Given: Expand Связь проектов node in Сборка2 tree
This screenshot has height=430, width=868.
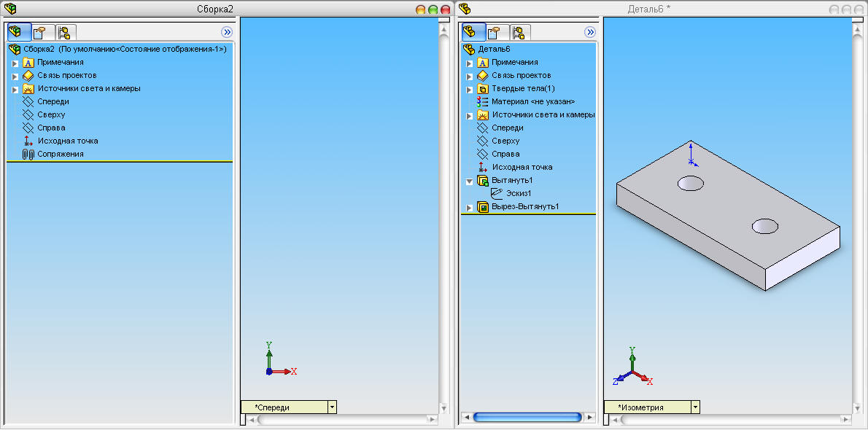Looking at the screenshot, I should tap(15, 76).
